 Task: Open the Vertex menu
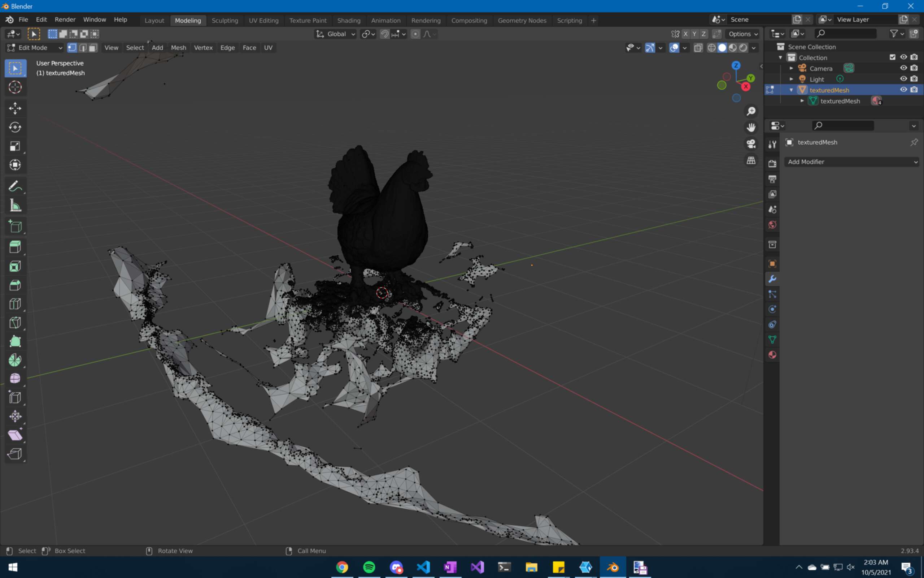pos(203,48)
